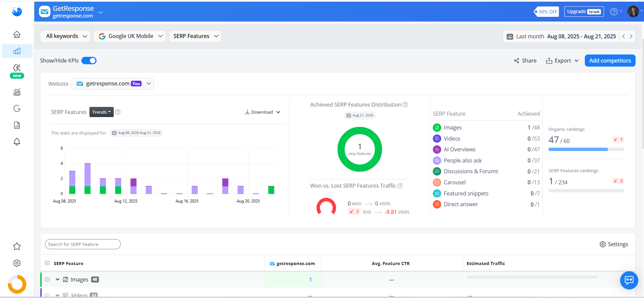
Task: Click the Carousel row
Action: point(486,182)
